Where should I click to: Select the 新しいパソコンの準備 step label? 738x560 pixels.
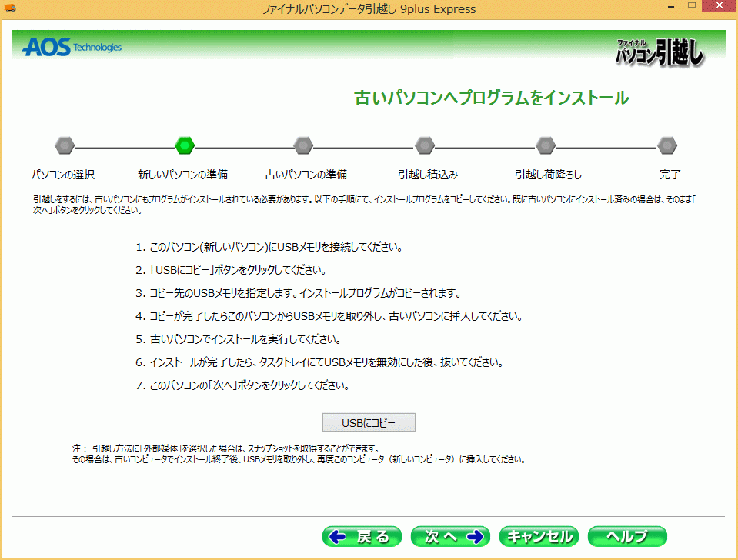[x=182, y=175]
